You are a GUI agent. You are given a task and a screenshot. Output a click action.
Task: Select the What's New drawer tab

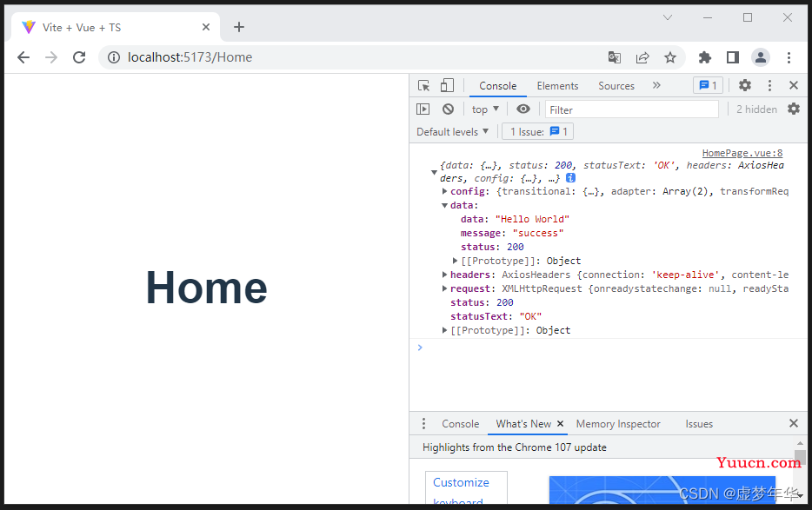(523, 424)
